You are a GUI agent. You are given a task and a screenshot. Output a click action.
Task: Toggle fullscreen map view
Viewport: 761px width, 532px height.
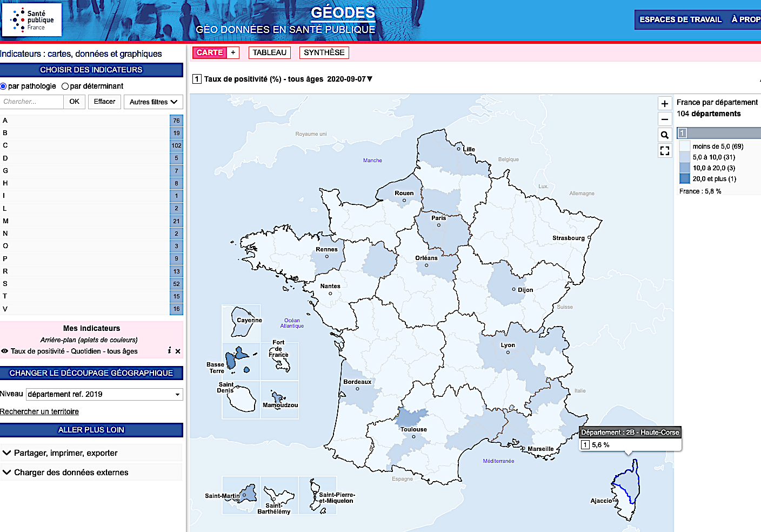[x=665, y=151]
